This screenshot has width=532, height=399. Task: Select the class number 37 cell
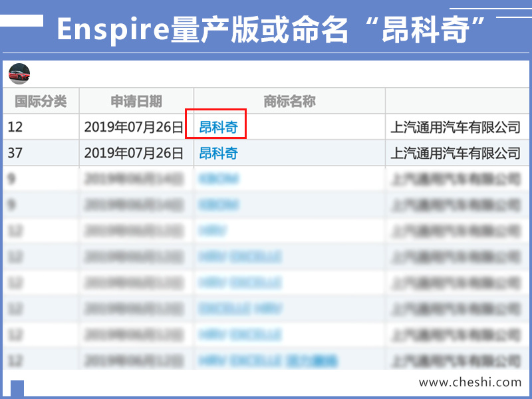pyautogui.click(x=15, y=153)
